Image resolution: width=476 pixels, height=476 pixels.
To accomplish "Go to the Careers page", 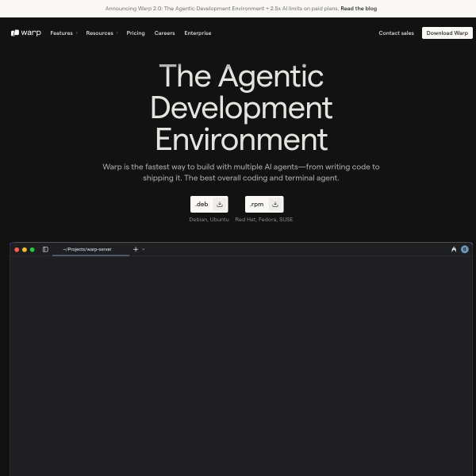I will [164, 33].
